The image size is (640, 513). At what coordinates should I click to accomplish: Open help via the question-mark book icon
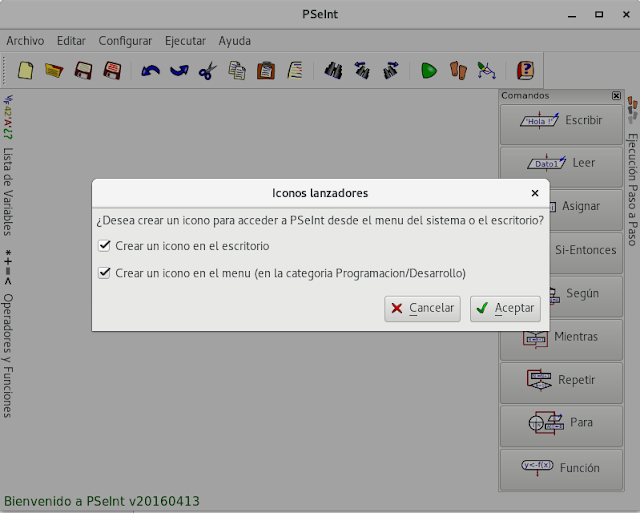coord(525,71)
